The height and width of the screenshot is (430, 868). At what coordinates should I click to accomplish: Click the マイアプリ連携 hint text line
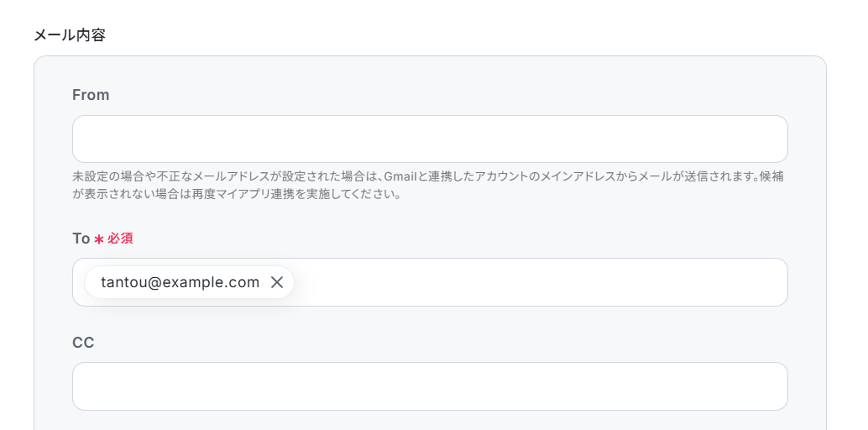[237, 195]
